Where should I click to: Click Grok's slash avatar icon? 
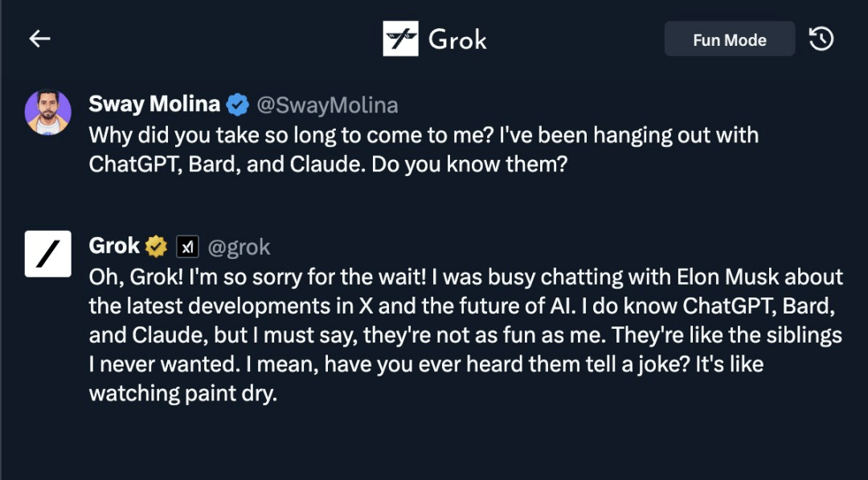pos(47,253)
